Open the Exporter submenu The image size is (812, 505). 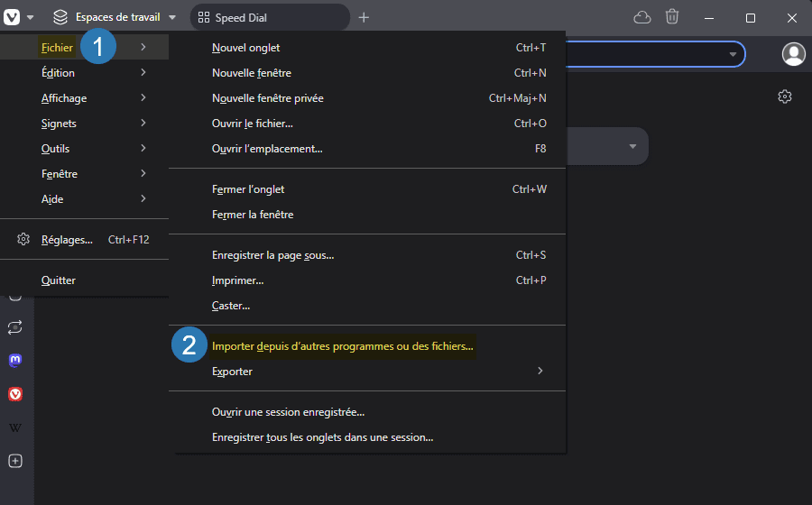(367, 372)
